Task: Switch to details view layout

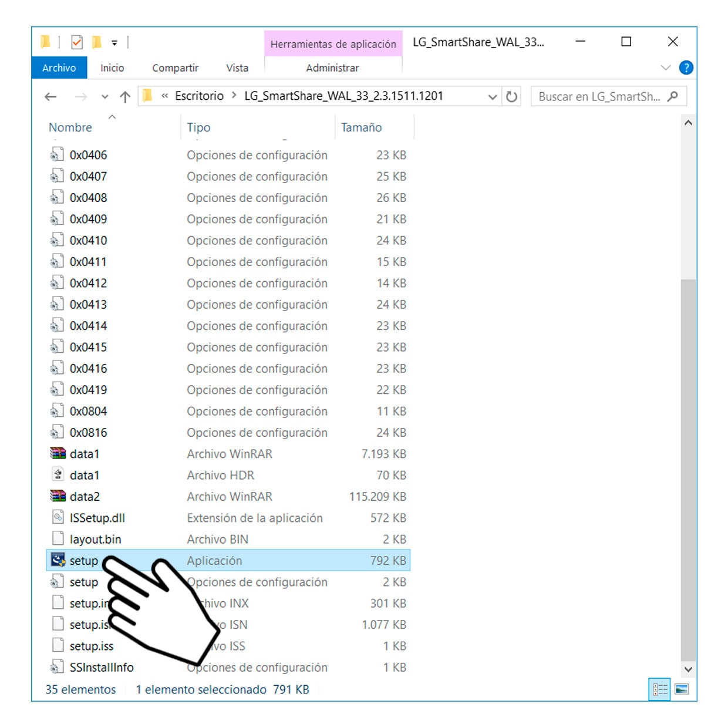Action: coord(659,689)
